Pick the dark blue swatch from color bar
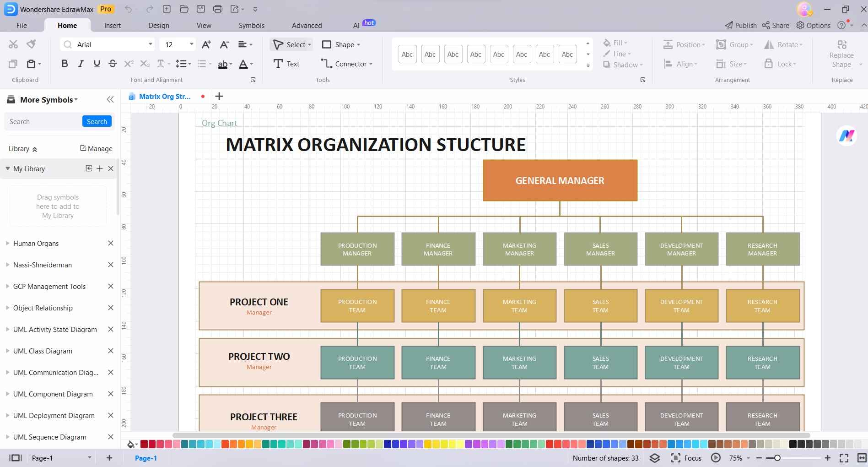Image resolution: width=868 pixels, height=467 pixels. point(590,444)
